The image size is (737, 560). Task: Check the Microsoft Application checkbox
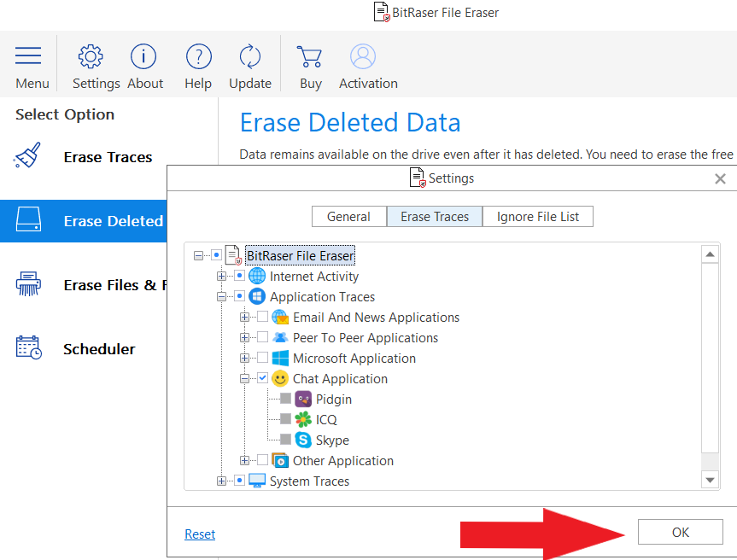[262, 358]
